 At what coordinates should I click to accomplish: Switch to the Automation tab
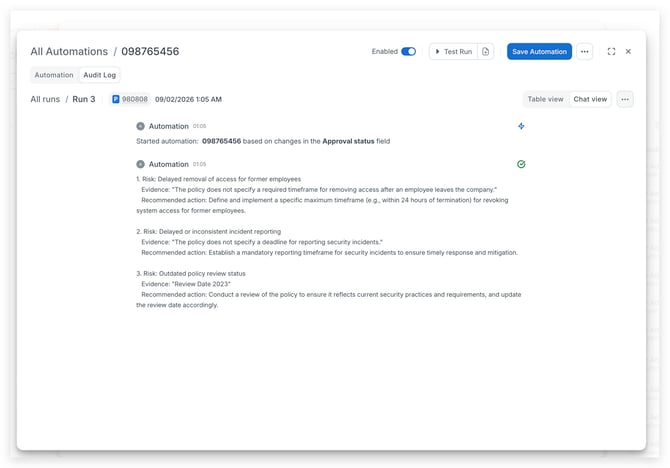[x=54, y=75]
